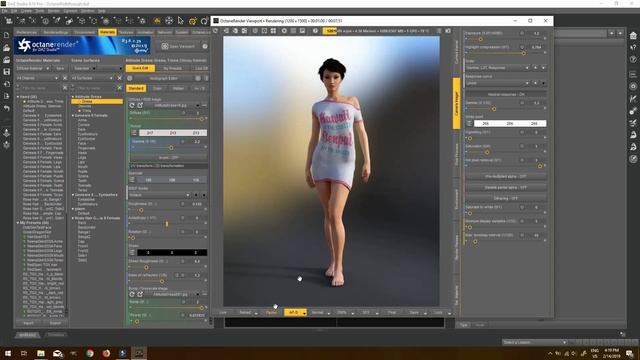Click Reload in the viewport bottom bar
640x360 pixels.
click(245, 313)
